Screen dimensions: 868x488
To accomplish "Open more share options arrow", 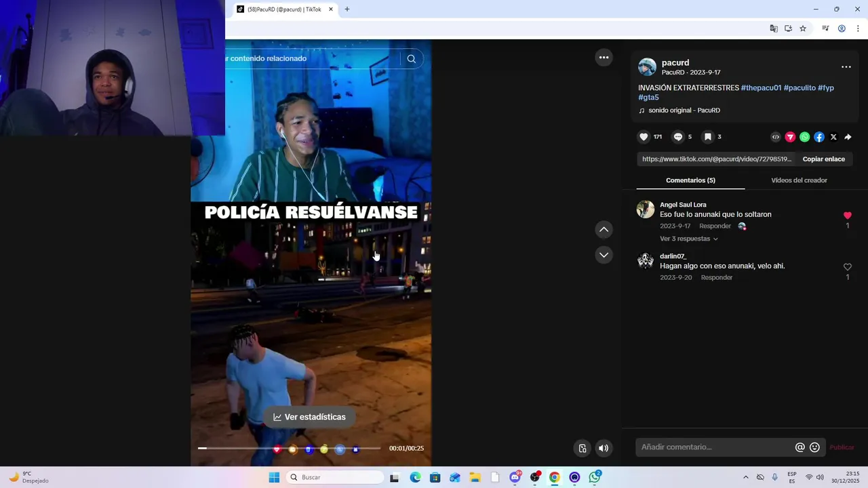I will [x=848, y=137].
